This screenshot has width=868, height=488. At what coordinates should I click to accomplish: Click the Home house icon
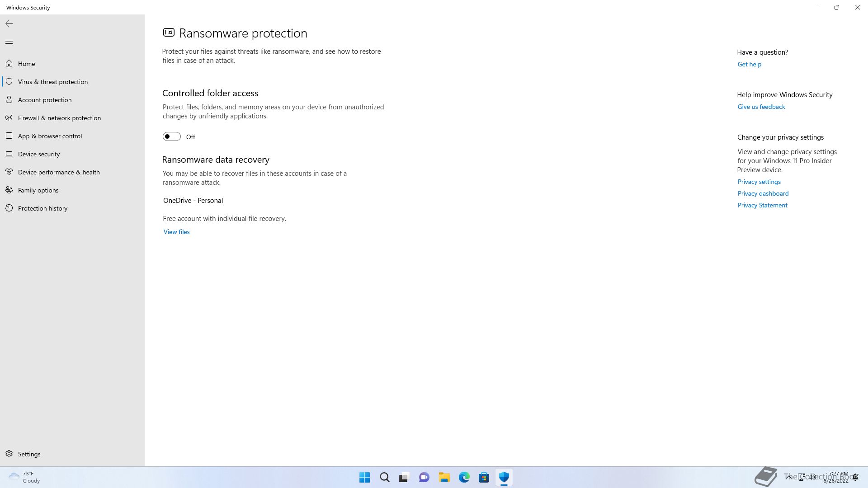pos(9,64)
